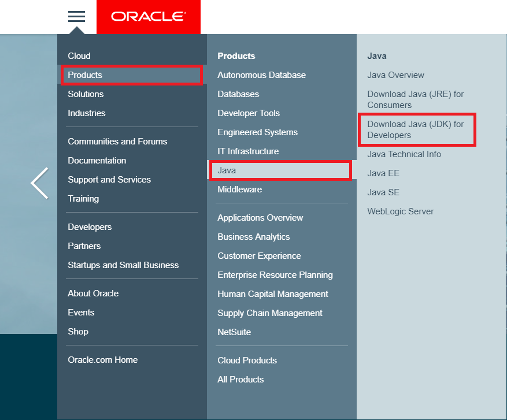Screen dimensions: 507x420
Task: Click Download Java (JDK) for Developers
Action: (x=417, y=129)
